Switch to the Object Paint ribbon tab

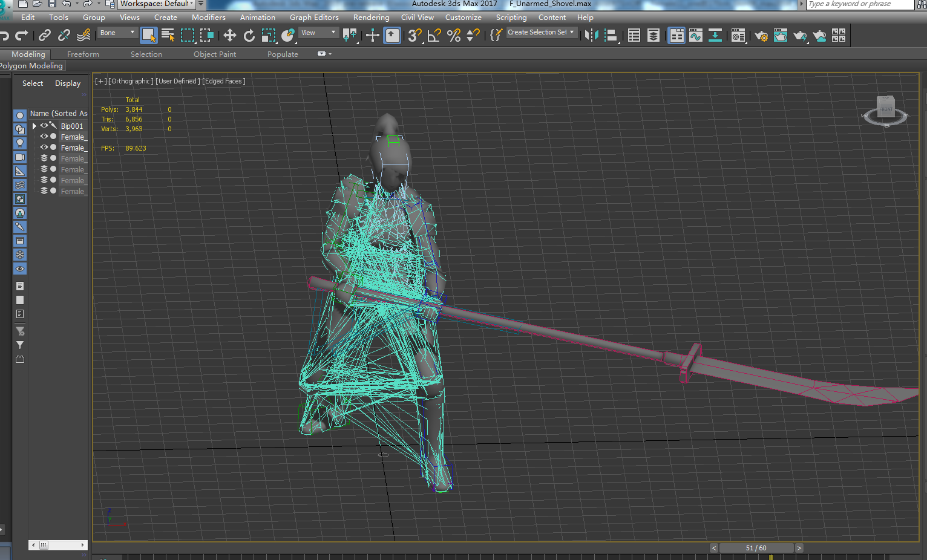pyautogui.click(x=215, y=54)
